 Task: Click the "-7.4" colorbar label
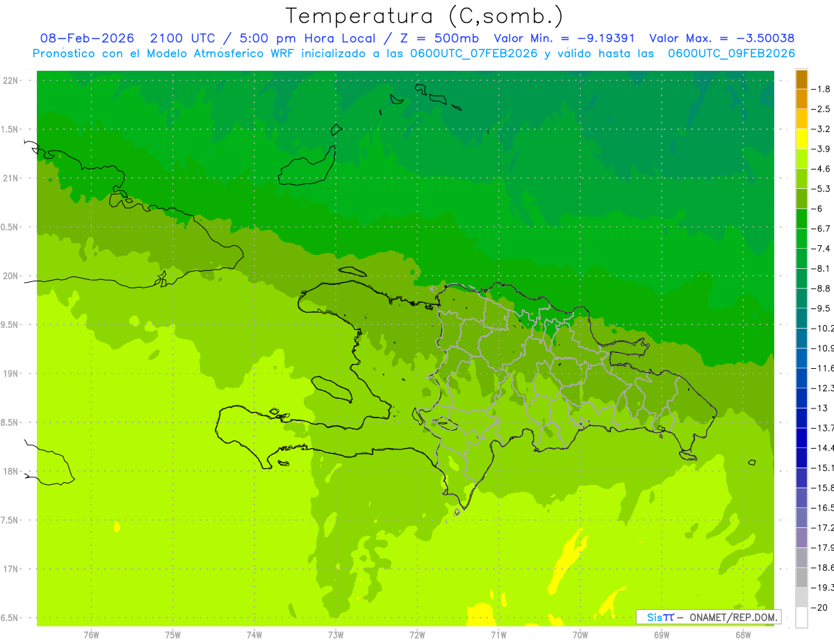822,249
